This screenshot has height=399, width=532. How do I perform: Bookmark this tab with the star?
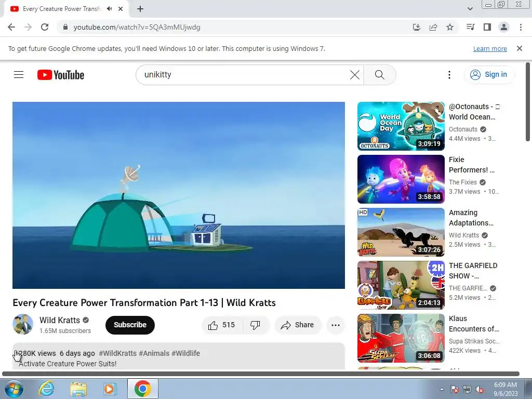[x=450, y=27]
